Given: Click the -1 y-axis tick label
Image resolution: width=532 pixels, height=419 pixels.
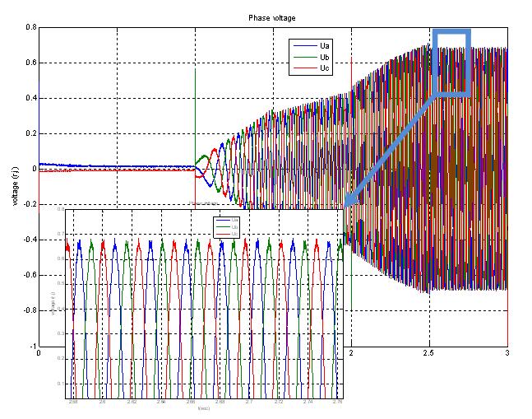Looking at the screenshot, I should 33,347.
